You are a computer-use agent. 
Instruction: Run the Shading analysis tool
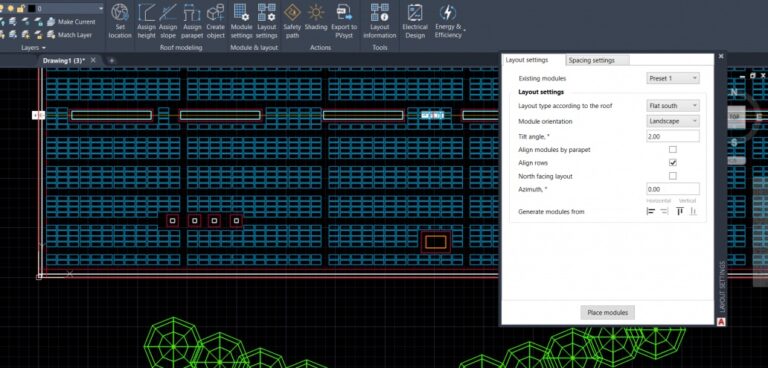[316, 19]
